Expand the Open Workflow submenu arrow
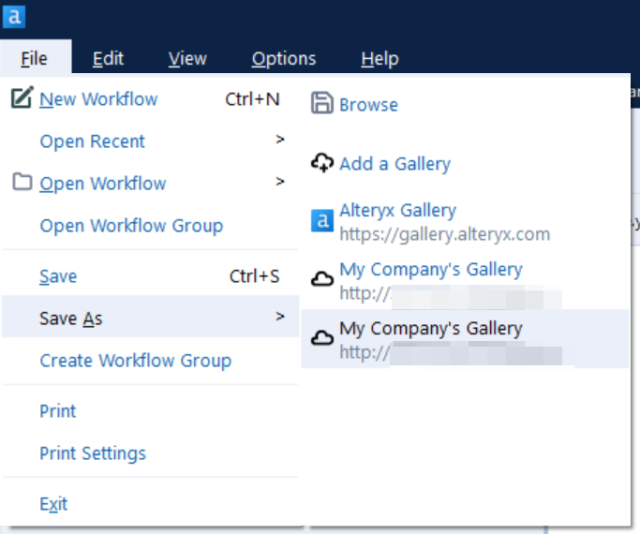The image size is (640, 534). point(280,181)
